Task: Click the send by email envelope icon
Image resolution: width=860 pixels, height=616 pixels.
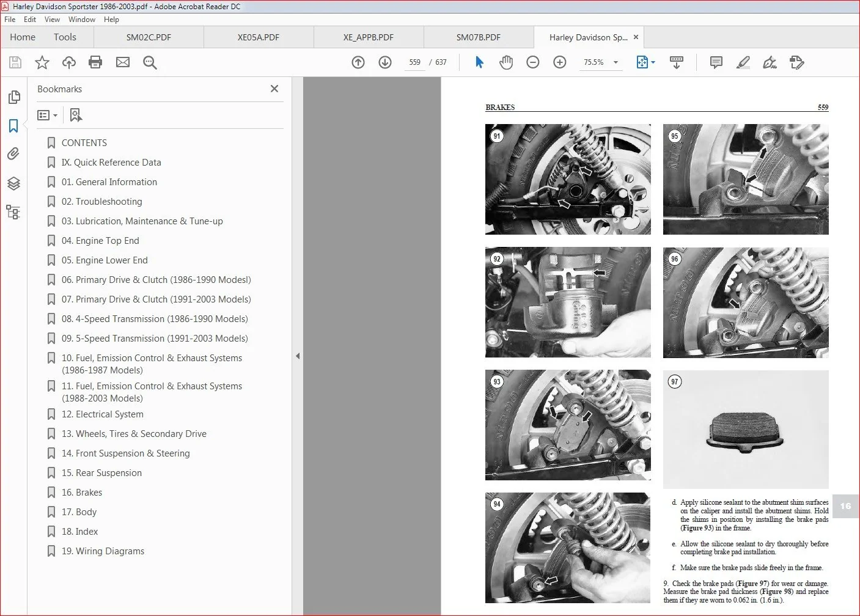Action: (x=123, y=62)
